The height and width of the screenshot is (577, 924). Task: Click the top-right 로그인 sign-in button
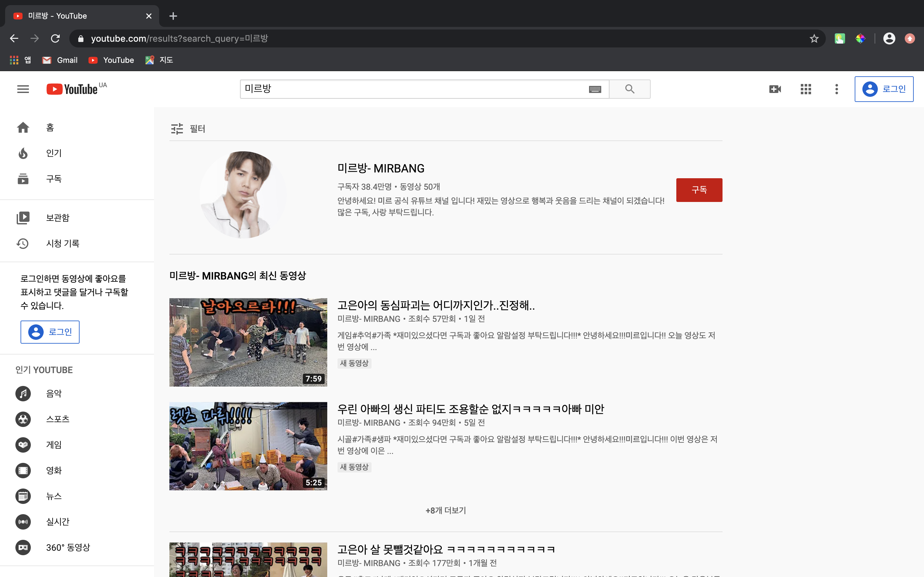click(x=884, y=89)
